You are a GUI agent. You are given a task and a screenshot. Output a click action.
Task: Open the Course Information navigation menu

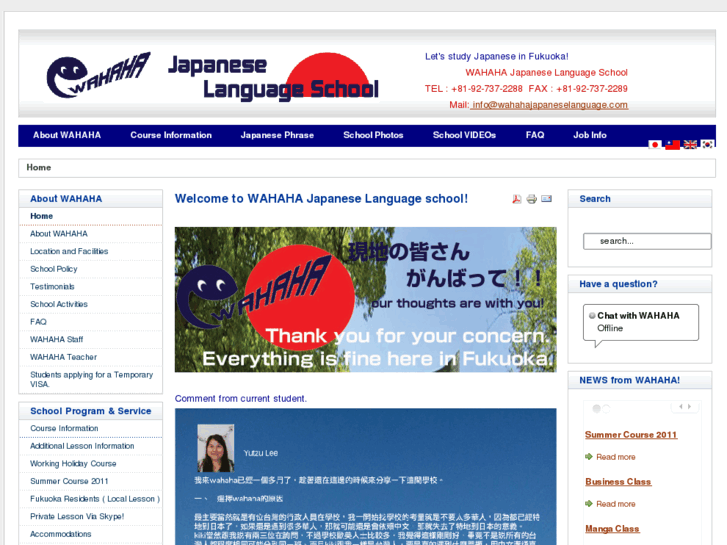pos(171,135)
